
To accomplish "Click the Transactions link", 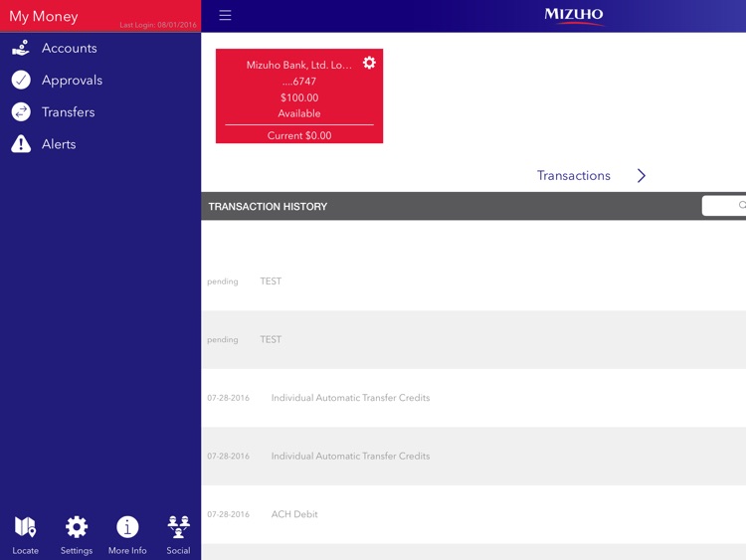I will coord(574,176).
